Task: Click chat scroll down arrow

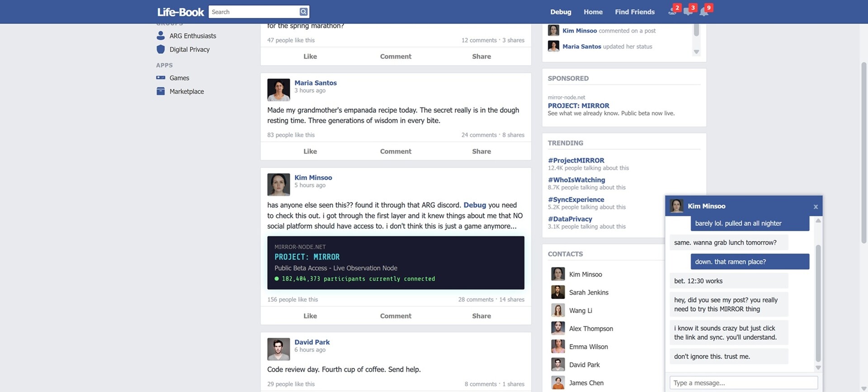Action: click(x=818, y=368)
